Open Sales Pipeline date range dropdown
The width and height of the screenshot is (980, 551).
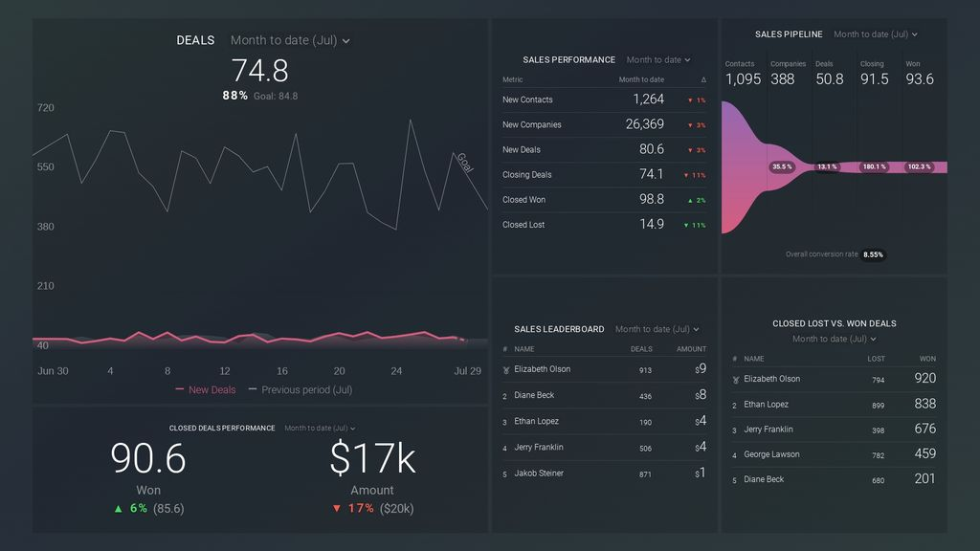pos(875,34)
